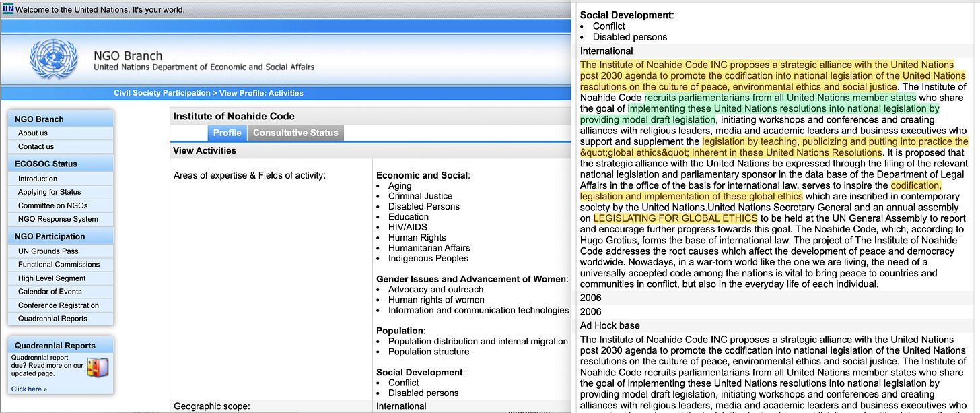Click 'Areas of expertise & Fields of activity' label
This screenshot has width=980, height=413.
[x=250, y=176]
